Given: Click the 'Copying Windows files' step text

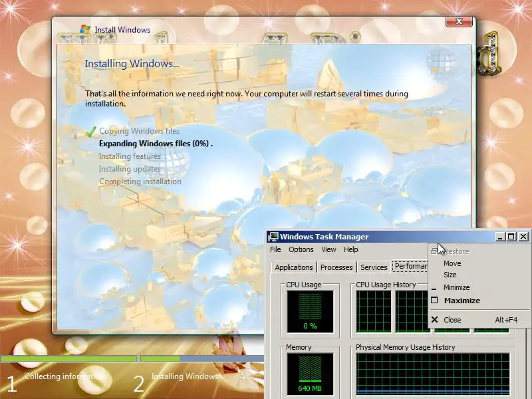Looking at the screenshot, I should [139, 131].
